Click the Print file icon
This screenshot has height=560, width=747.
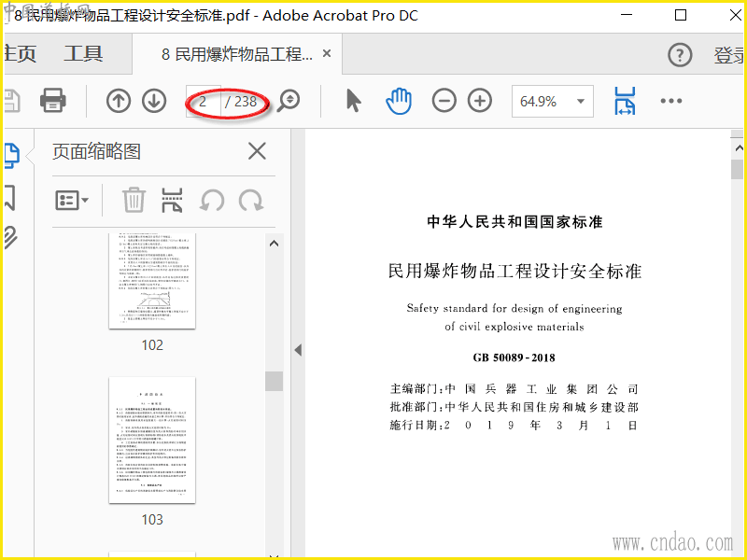[x=53, y=101]
